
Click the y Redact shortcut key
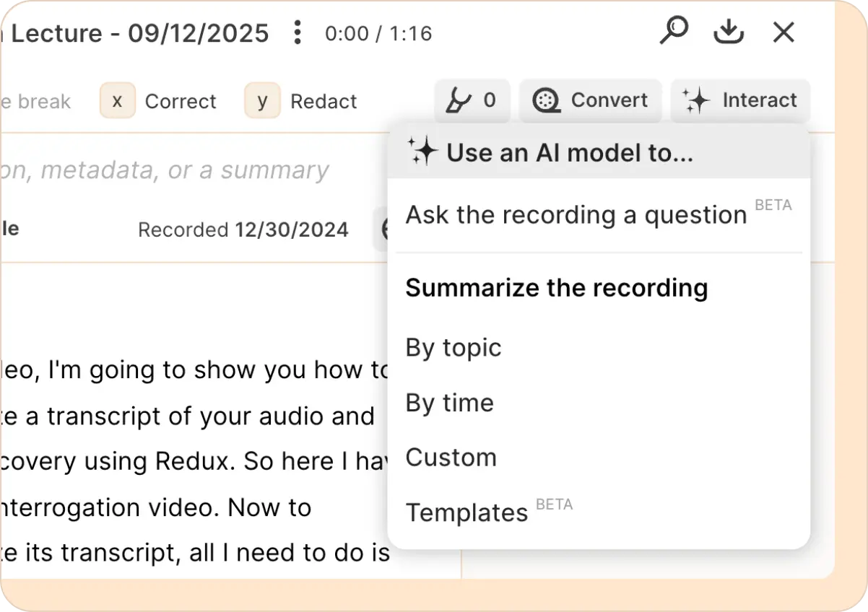262,101
